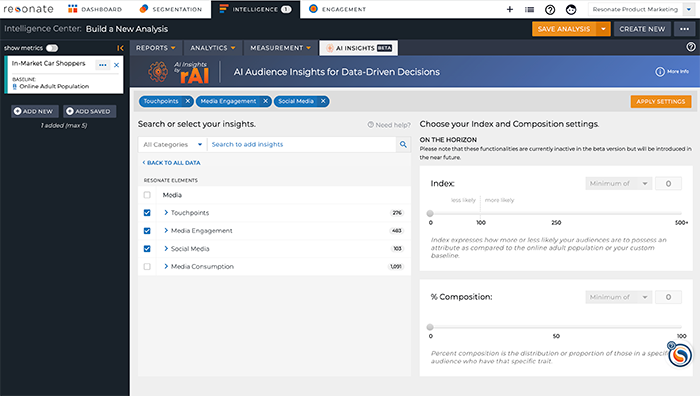This screenshot has width=700, height=396.
Task: Click the rAI brain logo icon
Action: [x=158, y=71]
